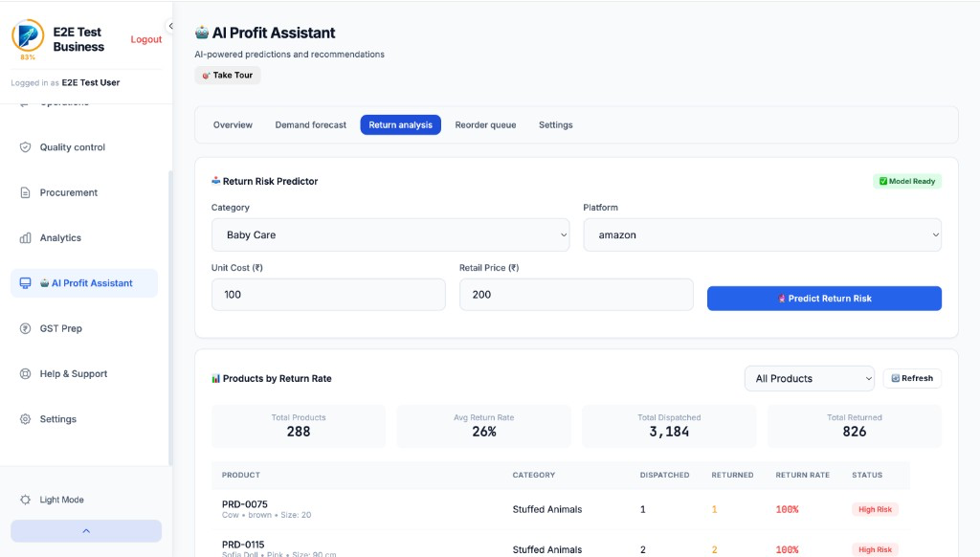
Task: Click the robot icon beside AI Profit Assistant title
Action: click(201, 32)
